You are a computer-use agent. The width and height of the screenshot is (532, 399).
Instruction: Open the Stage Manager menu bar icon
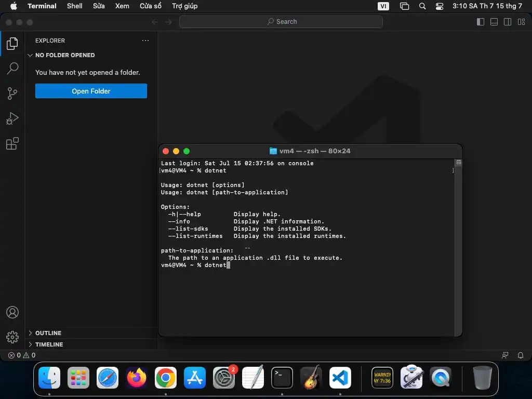(x=404, y=6)
